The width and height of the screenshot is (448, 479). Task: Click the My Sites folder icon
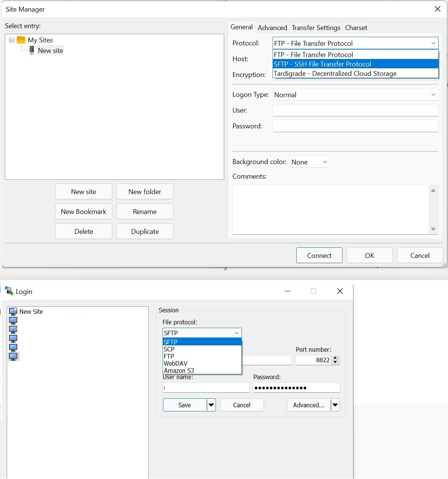21,40
